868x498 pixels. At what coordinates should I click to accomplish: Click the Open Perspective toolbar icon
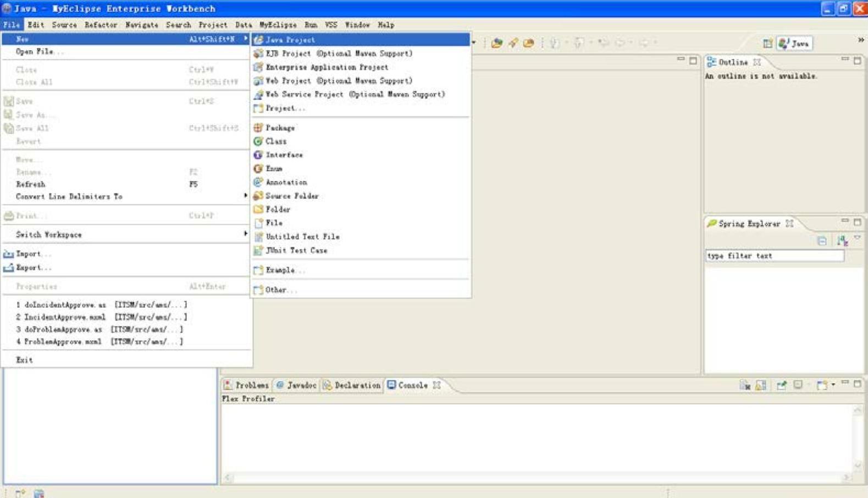tap(767, 43)
